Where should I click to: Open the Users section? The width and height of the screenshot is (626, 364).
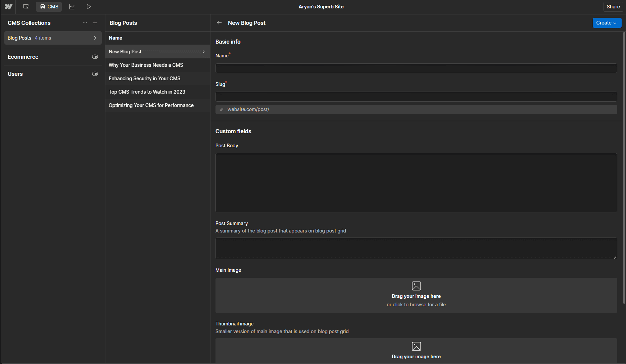point(15,74)
